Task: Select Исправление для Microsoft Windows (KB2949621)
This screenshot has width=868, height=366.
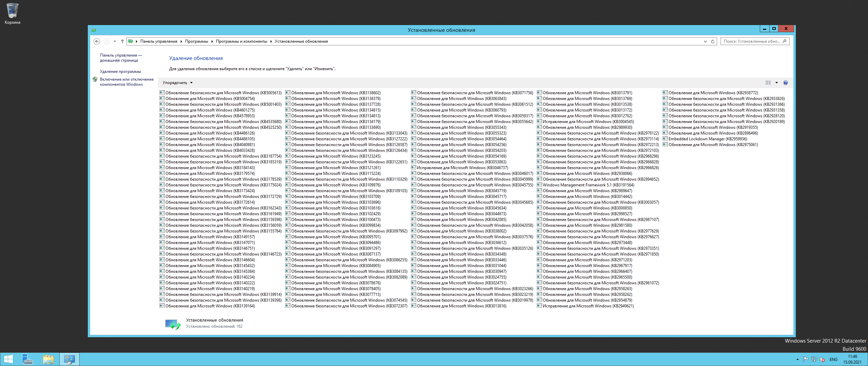Action: point(586,306)
